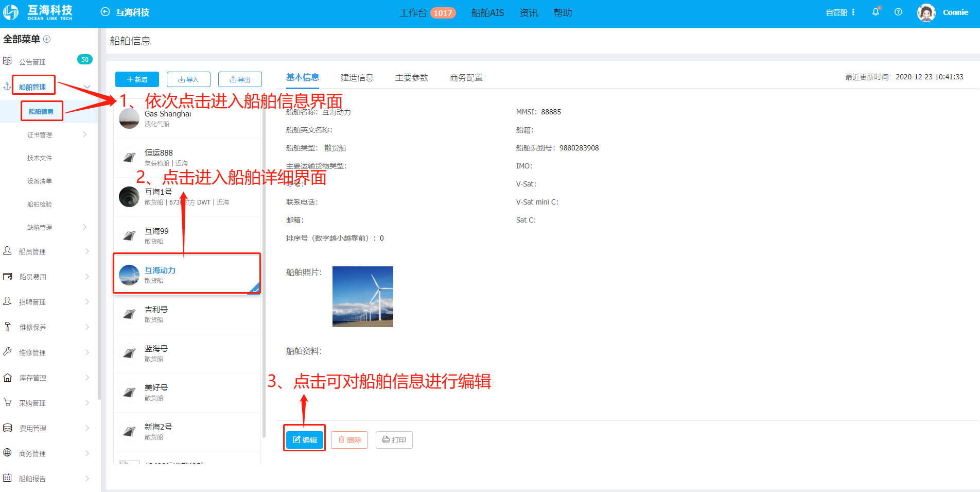Screen dimensions: 980x492
Task: Click the ship list vertical scrollbar
Action: point(264,268)
